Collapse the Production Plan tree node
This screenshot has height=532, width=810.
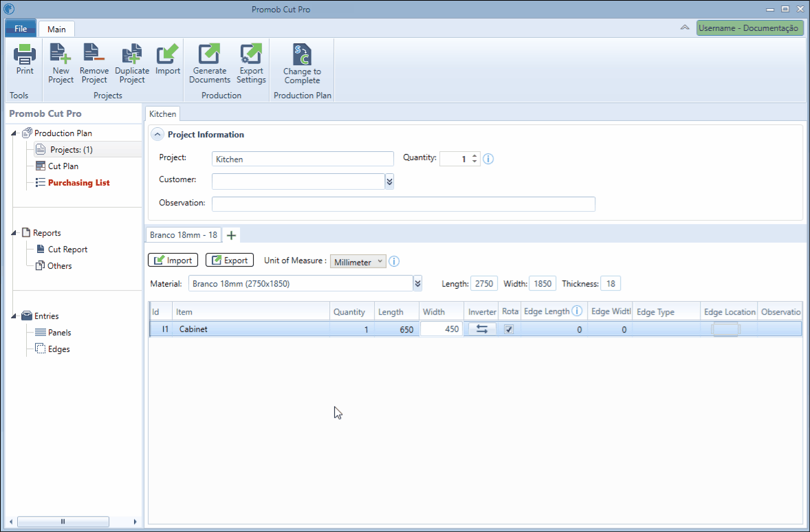[14, 133]
